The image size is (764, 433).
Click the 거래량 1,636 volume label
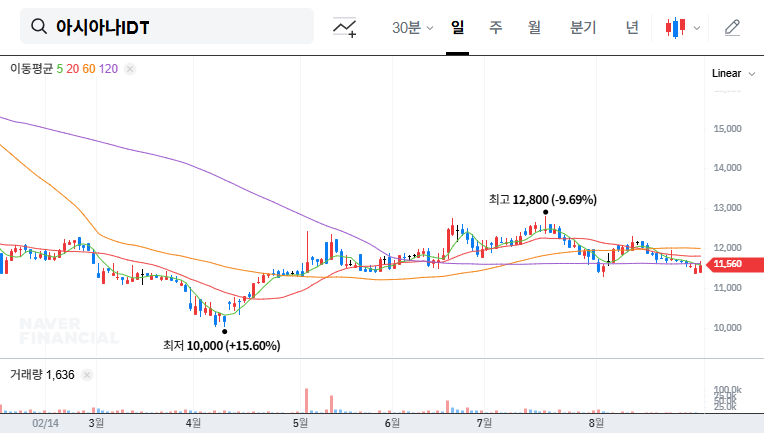coord(42,375)
